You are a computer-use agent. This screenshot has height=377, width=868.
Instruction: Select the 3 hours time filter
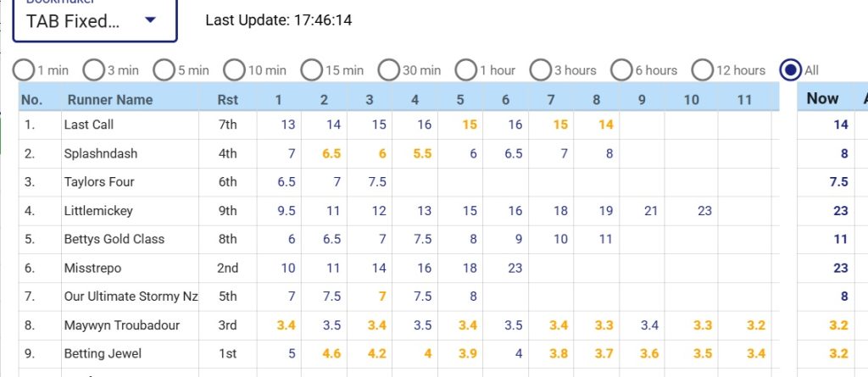541,70
